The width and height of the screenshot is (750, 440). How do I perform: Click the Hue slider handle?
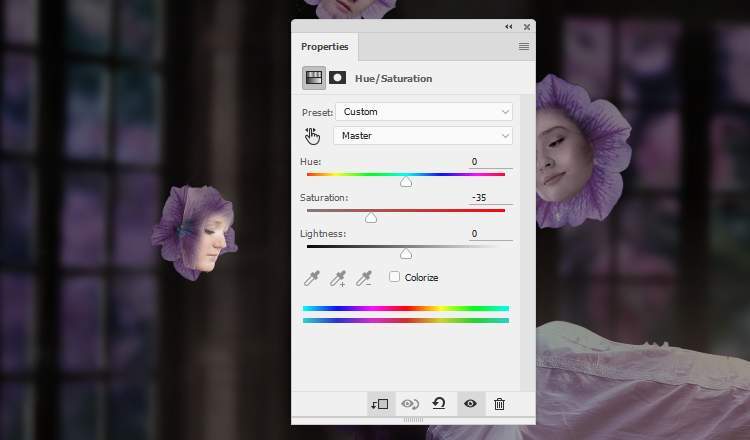tap(406, 182)
